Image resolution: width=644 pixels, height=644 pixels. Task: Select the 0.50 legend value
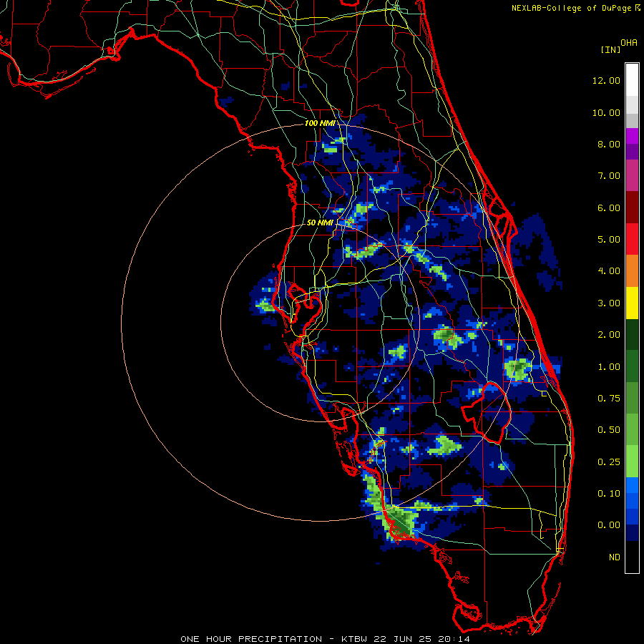tap(609, 430)
